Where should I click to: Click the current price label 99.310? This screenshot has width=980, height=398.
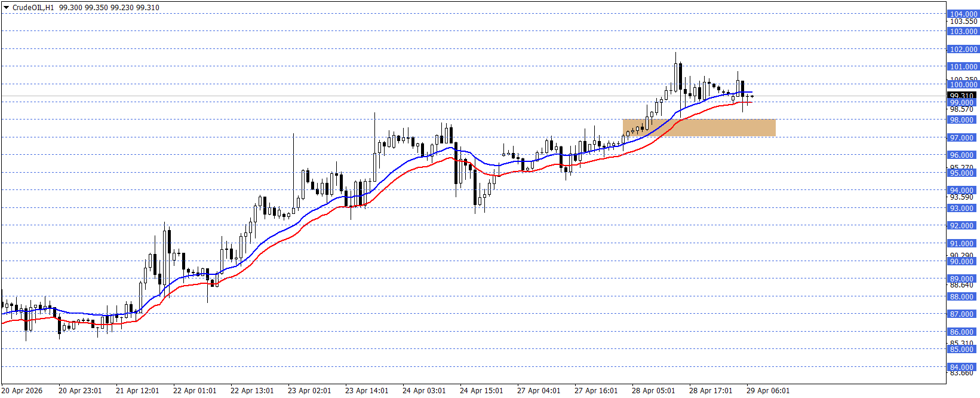click(x=962, y=96)
